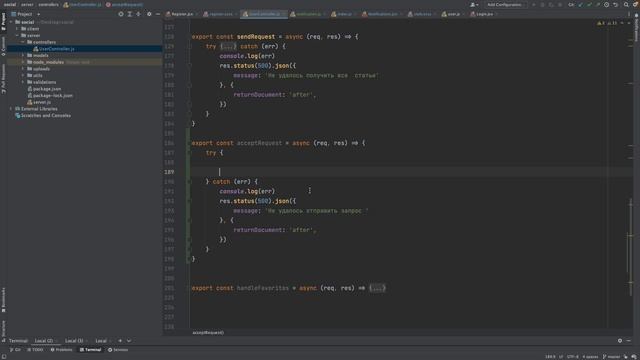Screen dimensions: 640x360
Task: Open the editor tabs more-options menu
Action: 629,14
